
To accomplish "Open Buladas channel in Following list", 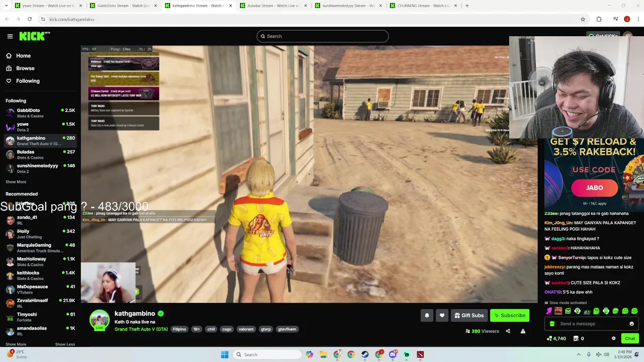I will click(40, 154).
